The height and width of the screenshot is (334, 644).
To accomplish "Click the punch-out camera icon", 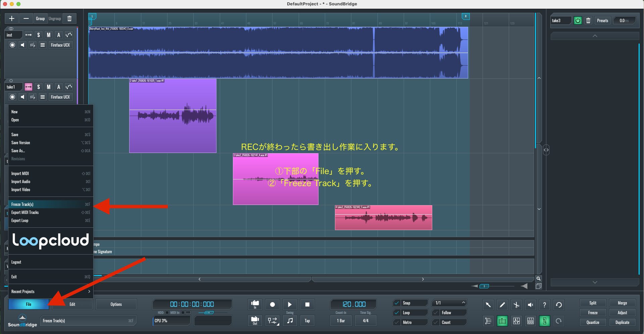I will (x=255, y=321).
